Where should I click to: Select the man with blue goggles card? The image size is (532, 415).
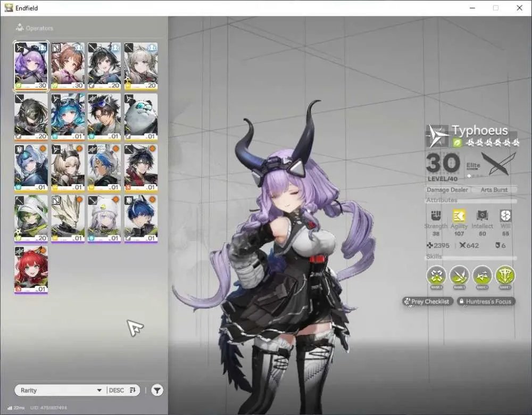pos(104,117)
